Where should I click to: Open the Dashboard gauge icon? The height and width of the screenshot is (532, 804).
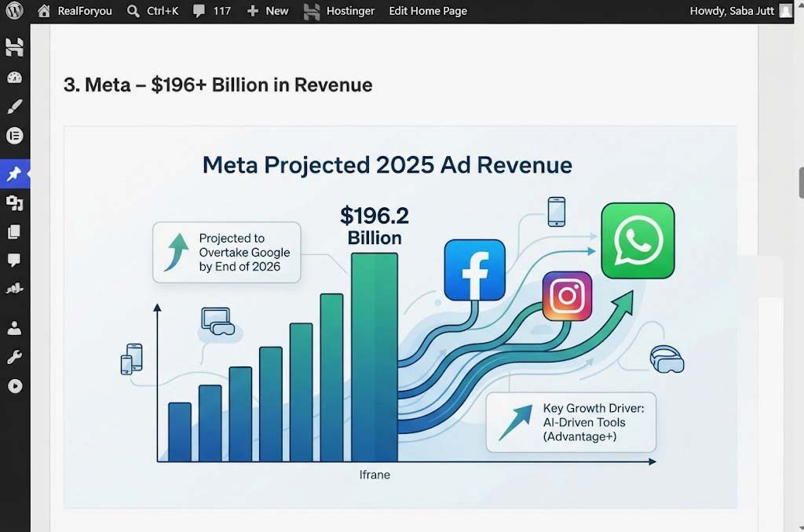(x=14, y=78)
